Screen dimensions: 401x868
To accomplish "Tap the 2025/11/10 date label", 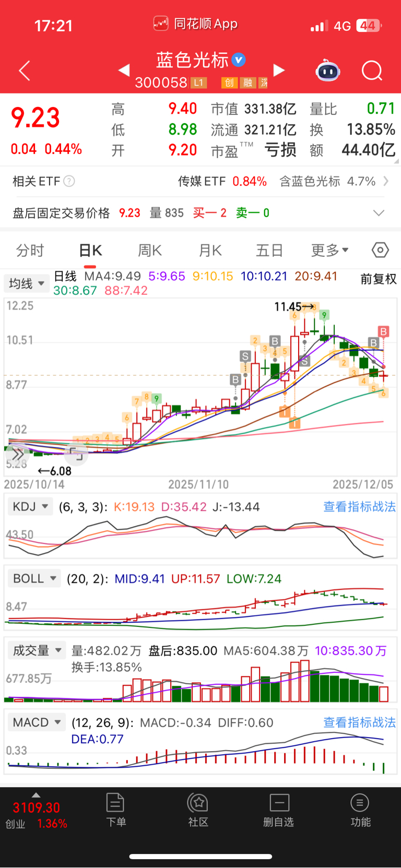I will (198, 484).
